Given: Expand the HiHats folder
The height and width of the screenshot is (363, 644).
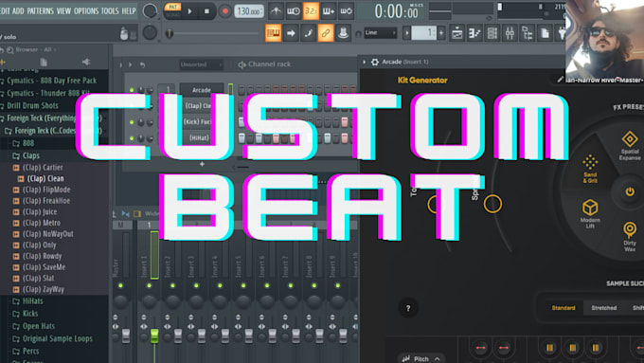Looking at the screenshot, I should (32, 301).
